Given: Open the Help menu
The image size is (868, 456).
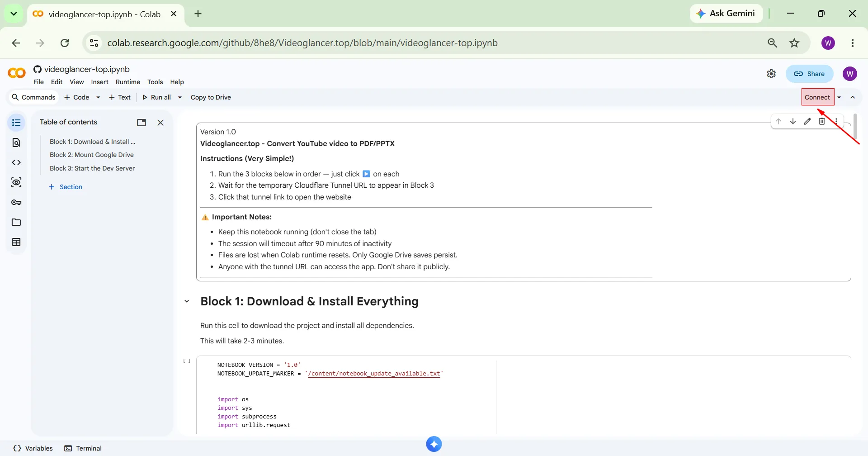Looking at the screenshot, I should (x=177, y=82).
